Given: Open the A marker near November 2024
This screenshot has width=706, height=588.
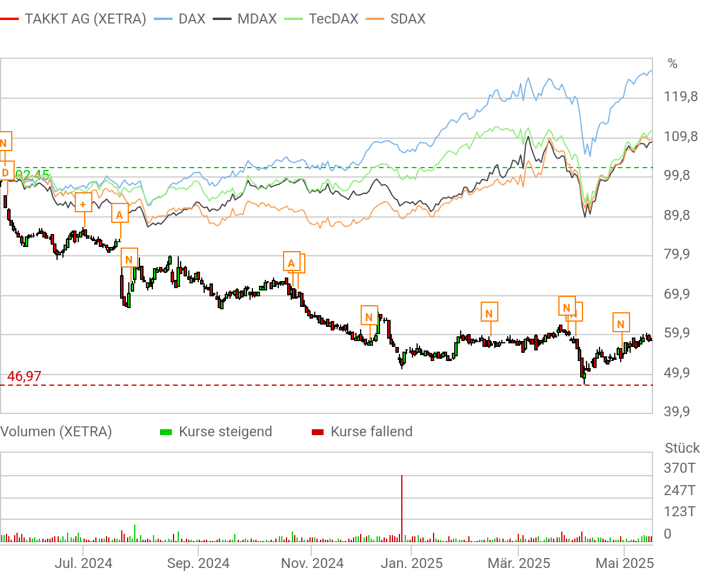Looking at the screenshot, I should coord(292,262).
